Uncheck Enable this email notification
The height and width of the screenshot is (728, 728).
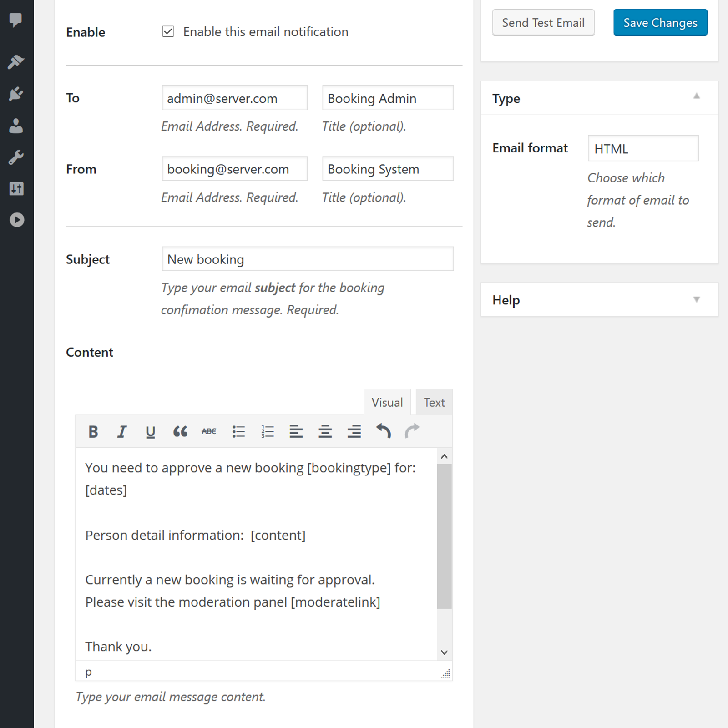[168, 31]
